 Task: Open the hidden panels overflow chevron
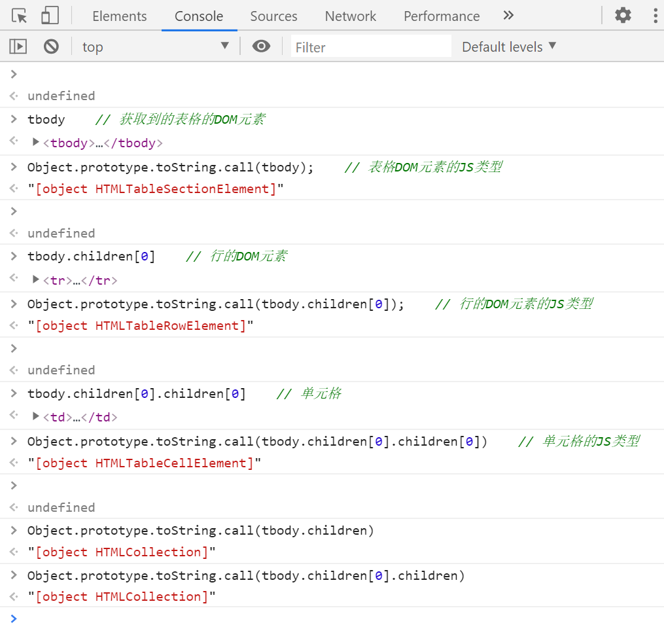(x=508, y=15)
